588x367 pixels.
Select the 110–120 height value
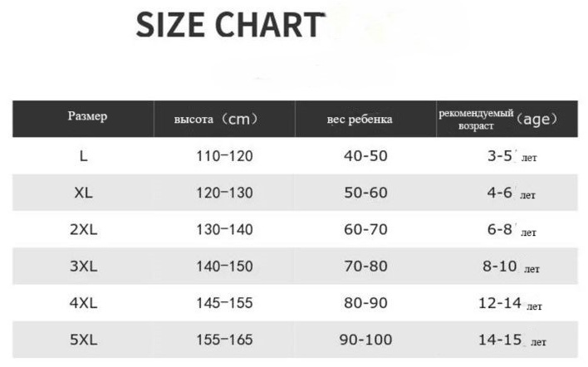tap(224, 156)
